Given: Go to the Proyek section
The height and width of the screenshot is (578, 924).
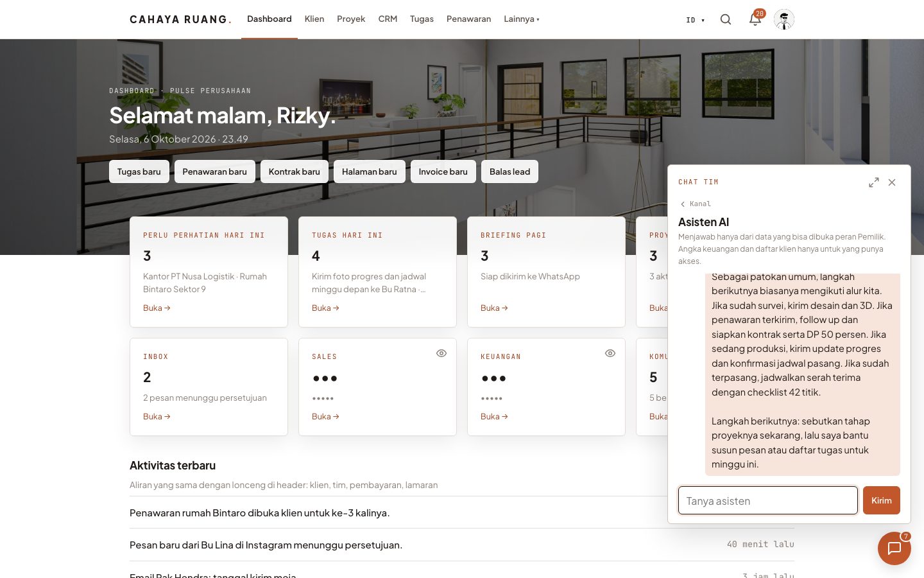Looking at the screenshot, I should (351, 19).
